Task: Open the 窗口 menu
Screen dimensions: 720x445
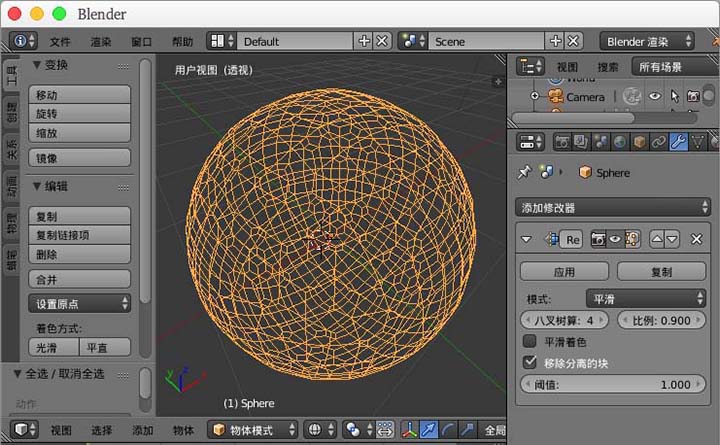Action: tap(141, 42)
